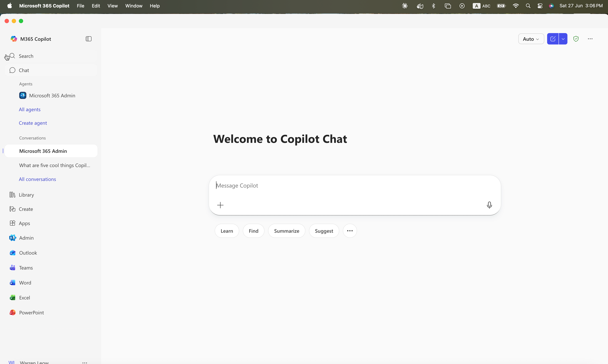The image size is (608, 364).
Task: Click the Bluetooth menu bar icon
Action: (434, 6)
